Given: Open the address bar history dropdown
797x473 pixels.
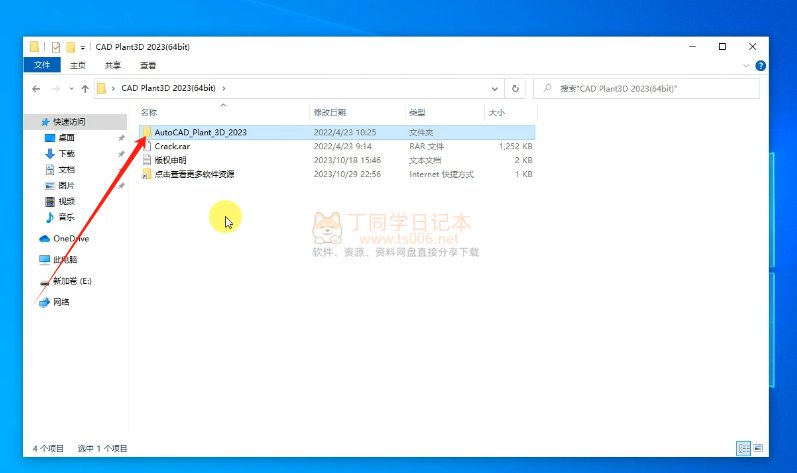Looking at the screenshot, I should click(x=497, y=89).
